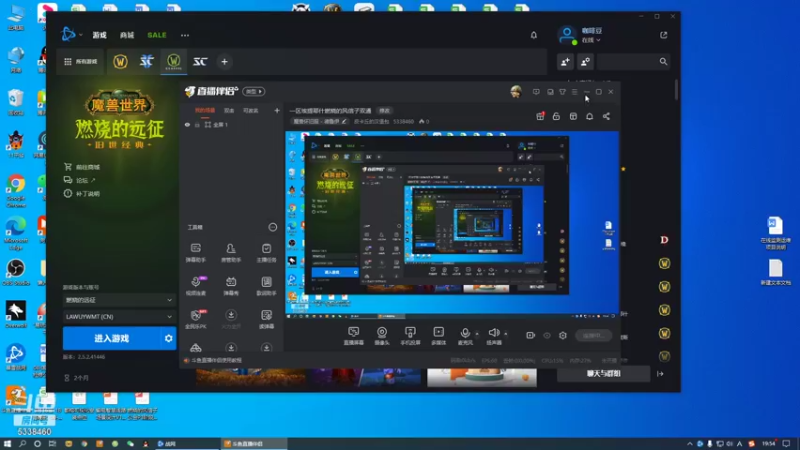Open the 弹幕助手 tool
The width and height of the screenshot is (800, 450).
195,253
